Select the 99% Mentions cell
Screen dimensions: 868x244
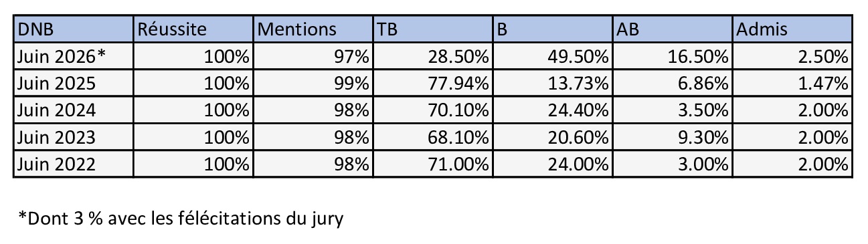point(313,84)
